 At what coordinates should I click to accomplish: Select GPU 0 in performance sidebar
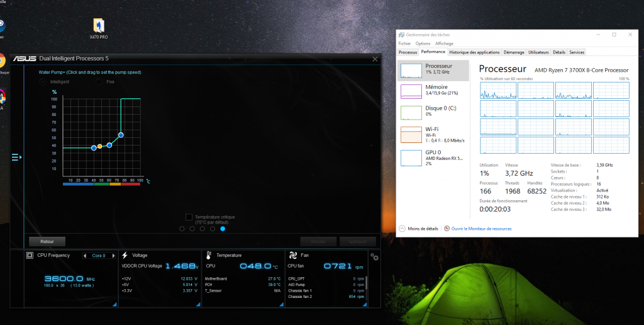(x=433, y=157)
